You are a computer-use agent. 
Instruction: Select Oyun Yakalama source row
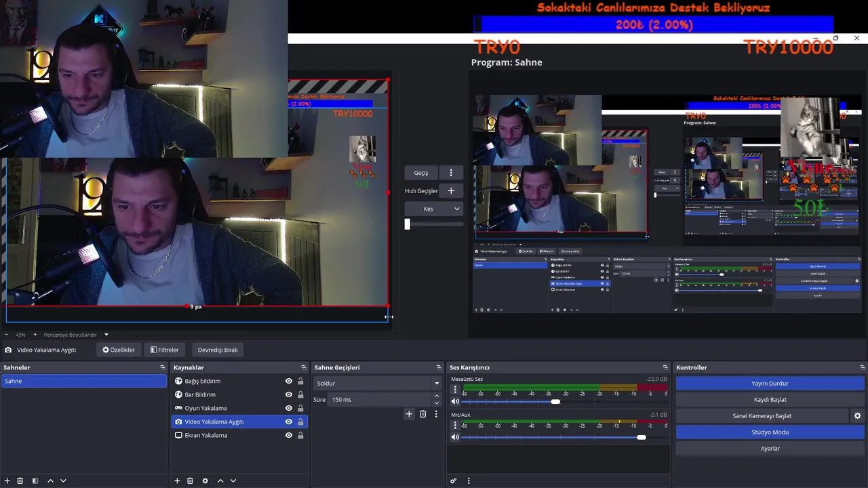pos(239,408)
